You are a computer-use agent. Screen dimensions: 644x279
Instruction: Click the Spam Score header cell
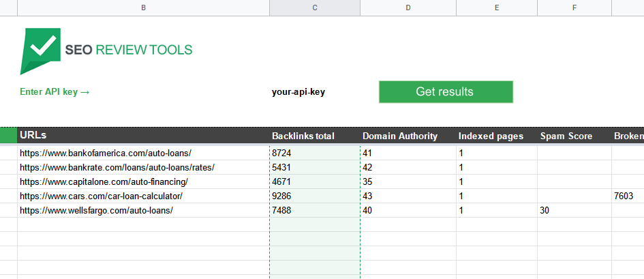(x=574, y=136)
